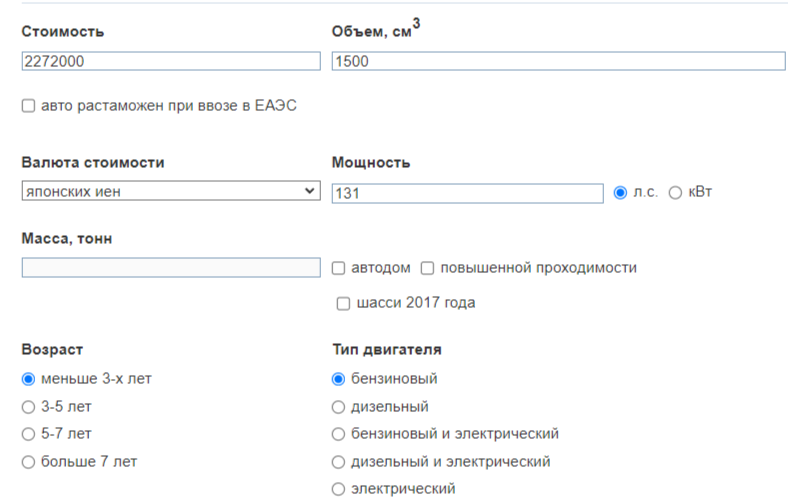Click the Валюта стоимости label
Screen dimensions: 788x498
(x=93, y=163)
